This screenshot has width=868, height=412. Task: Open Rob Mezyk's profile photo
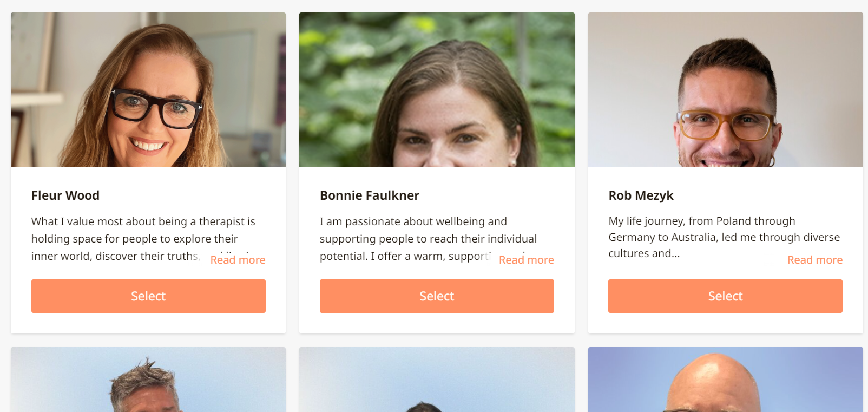725,90
